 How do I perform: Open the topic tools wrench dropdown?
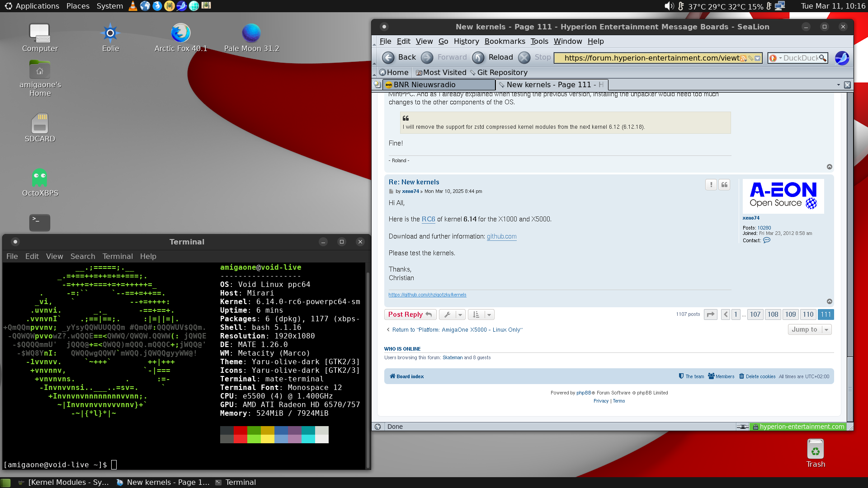point(452,314)
